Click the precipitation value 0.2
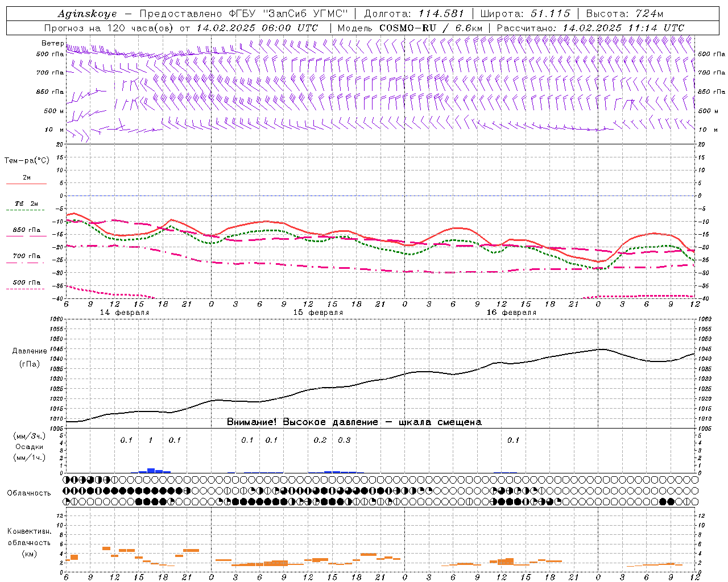Image resolution: width=728 pixels, height=582 pixels. coord(320,440)
